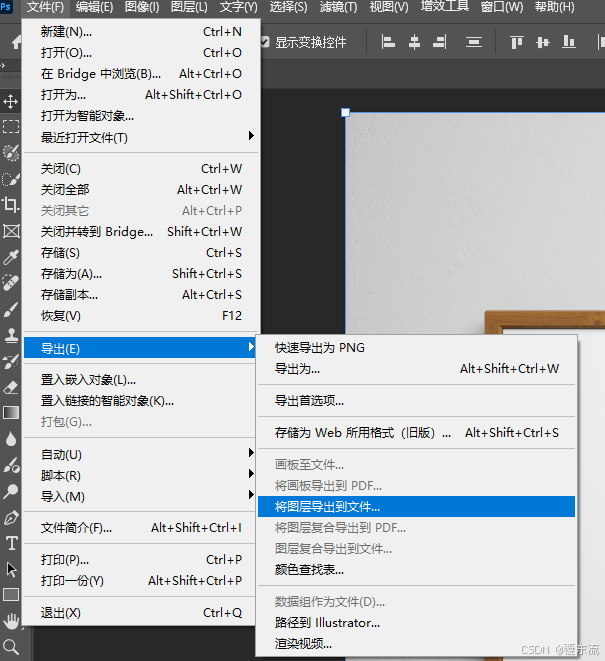Click distribute vertically icon in options bar
The height and width of the screenshot is (661, 605).
[x=474, y=42]
